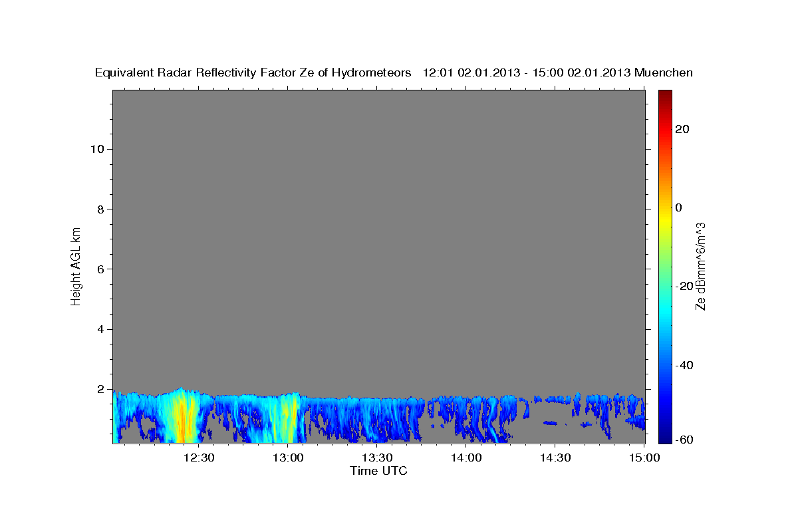Click the dark red top of the colorbar
The height and width of the screenshot is (532, 798).
point(665,96)
